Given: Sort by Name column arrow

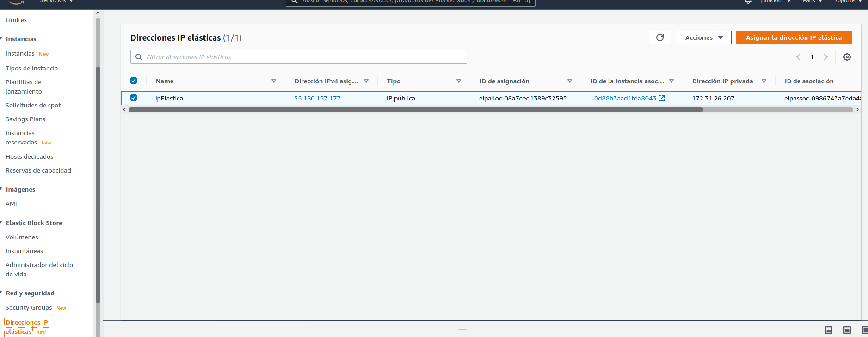Looking at the screenshot, I should pos(274,81).
